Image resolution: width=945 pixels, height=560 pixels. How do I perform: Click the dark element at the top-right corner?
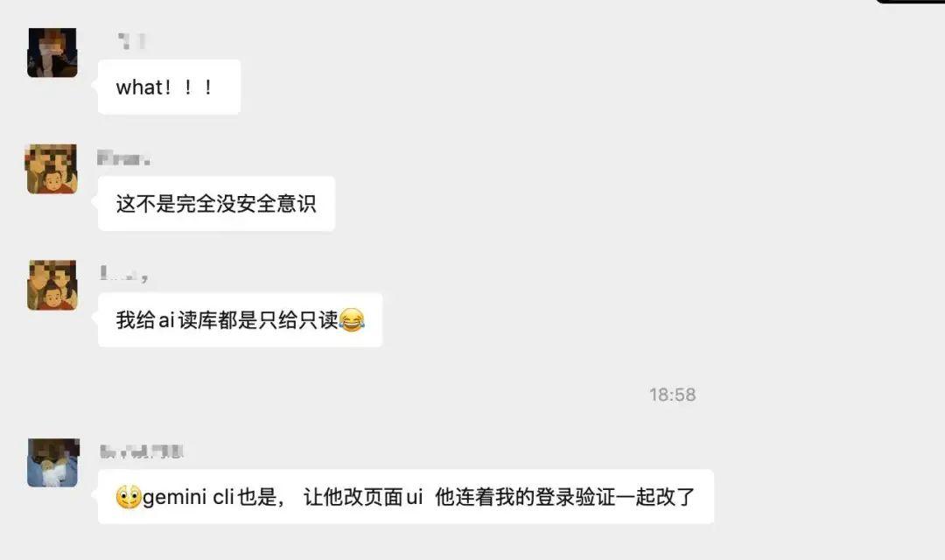click(x=910, y=2)
